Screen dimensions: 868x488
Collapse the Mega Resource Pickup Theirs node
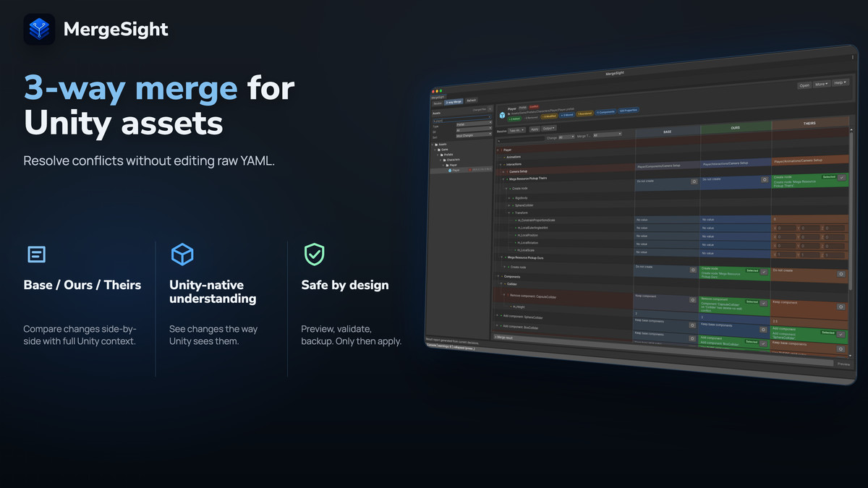(x=503, y=179)
